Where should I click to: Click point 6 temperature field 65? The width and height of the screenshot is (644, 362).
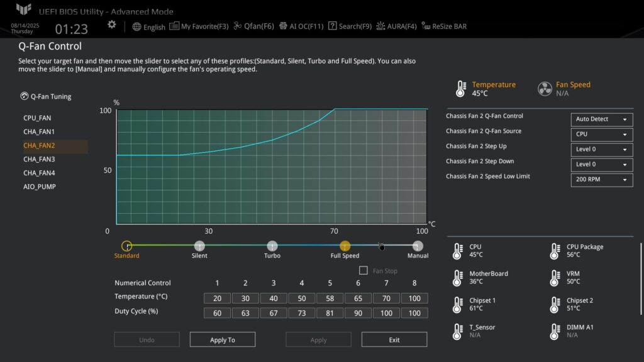(358, 299)
